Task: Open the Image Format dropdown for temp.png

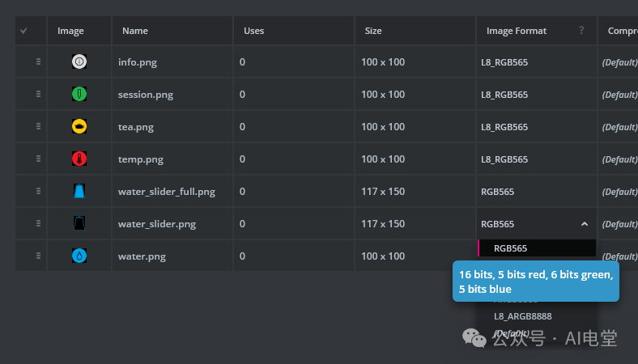Action: coord(536,159)
